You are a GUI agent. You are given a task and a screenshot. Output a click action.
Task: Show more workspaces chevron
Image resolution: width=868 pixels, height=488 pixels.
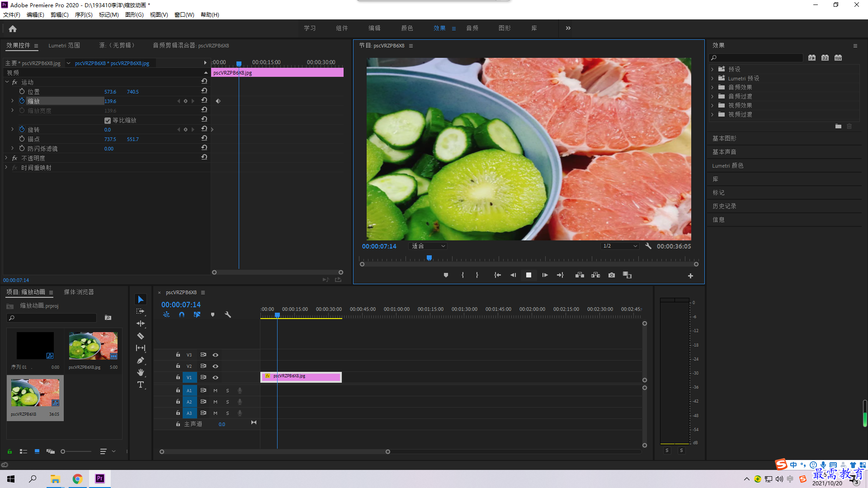click(568, 28)
